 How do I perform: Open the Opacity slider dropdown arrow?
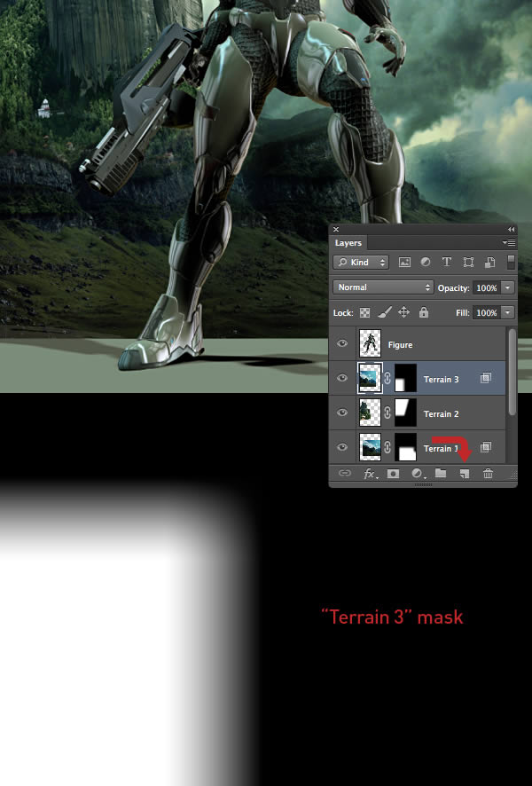(x=507, y=287)
